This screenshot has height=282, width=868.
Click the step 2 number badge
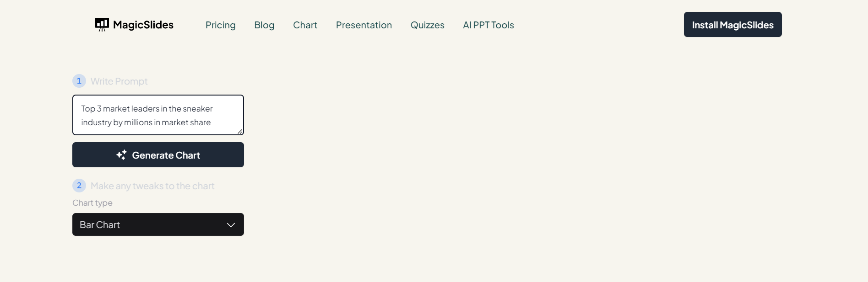point(79,186)
